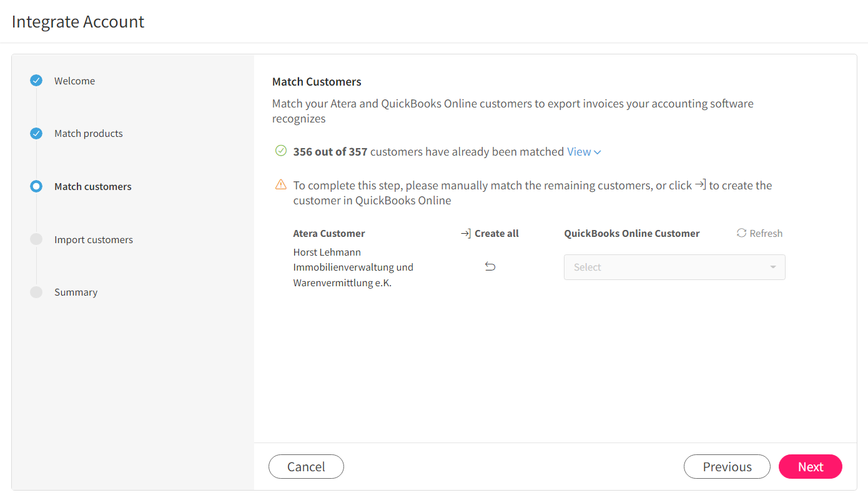The image size is (868, 500).
Task: Select the Match customers active step indicator
Action: coord(36,186)
